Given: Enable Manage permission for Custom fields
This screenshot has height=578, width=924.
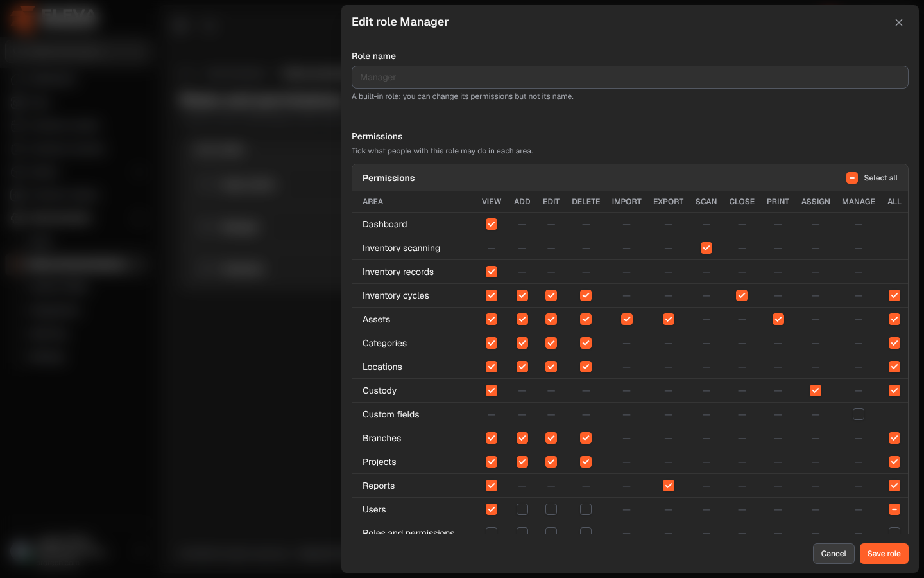Looking at the screenshot, I should coord(859,414).
